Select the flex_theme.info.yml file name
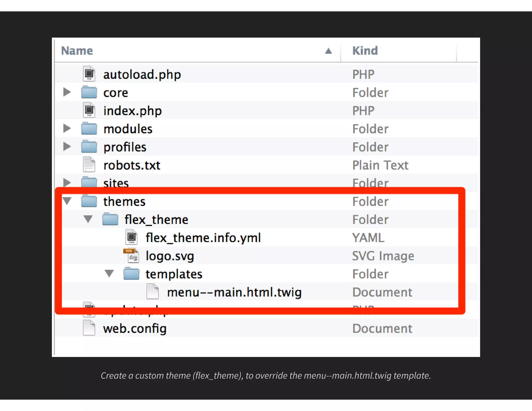The width and height of the screenshot is (532, 411). (203, 238)
